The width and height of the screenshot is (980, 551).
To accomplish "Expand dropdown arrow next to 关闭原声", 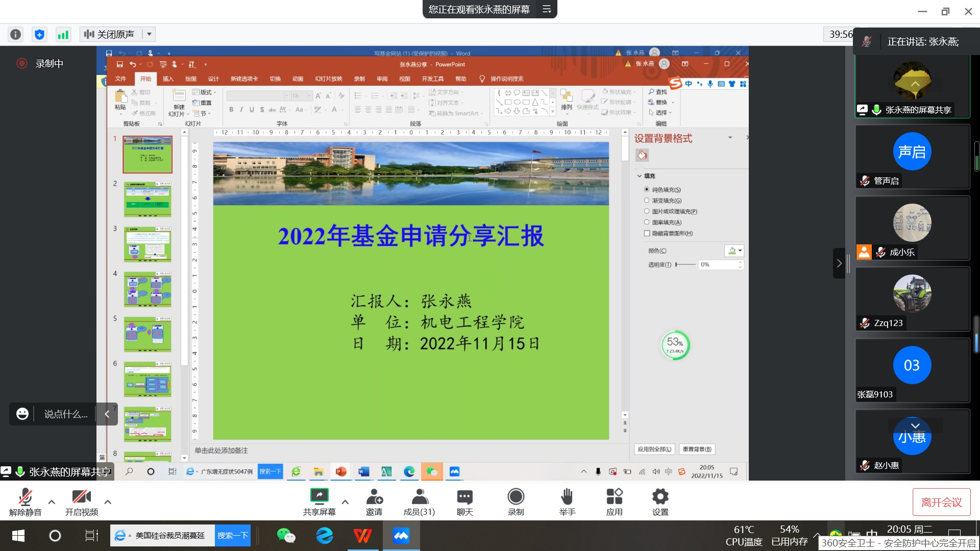I will pos(149,34).
